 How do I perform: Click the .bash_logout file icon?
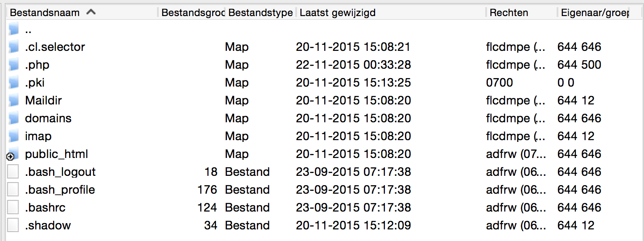13,172
